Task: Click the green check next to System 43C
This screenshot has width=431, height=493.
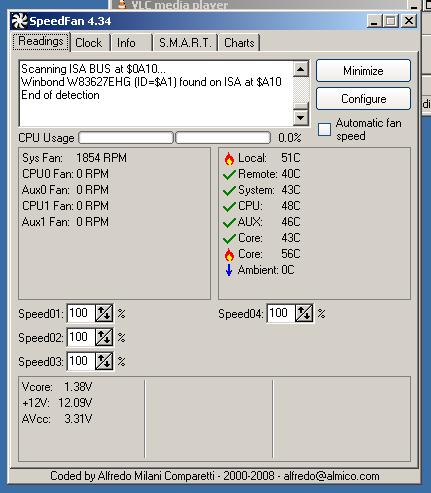Action: pyautogui.click(x=229, y=190)
